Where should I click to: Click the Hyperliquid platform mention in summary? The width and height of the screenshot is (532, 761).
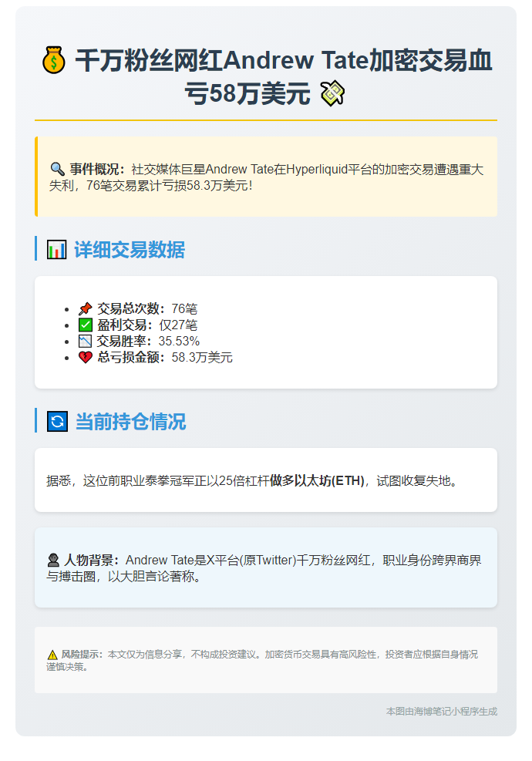click(x=318, y=169)
